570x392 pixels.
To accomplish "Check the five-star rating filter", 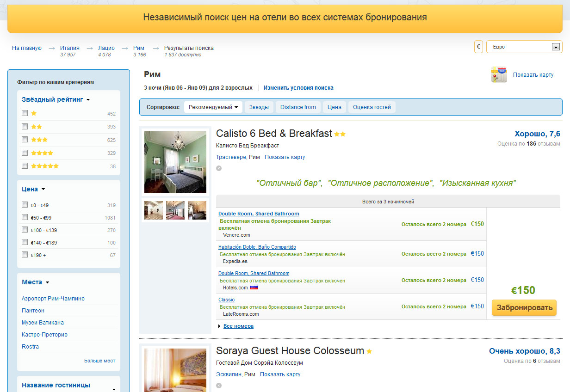I will click(25, 165).
